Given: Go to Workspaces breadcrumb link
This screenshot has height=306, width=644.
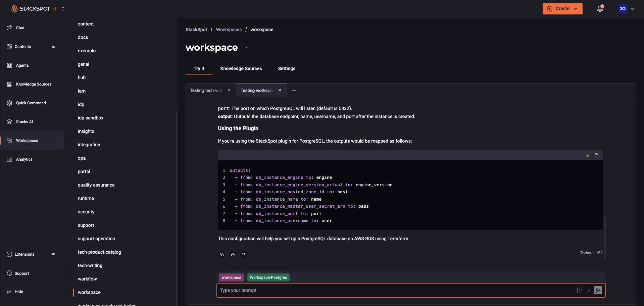Looking at the screenshot, I should point(229,30).
